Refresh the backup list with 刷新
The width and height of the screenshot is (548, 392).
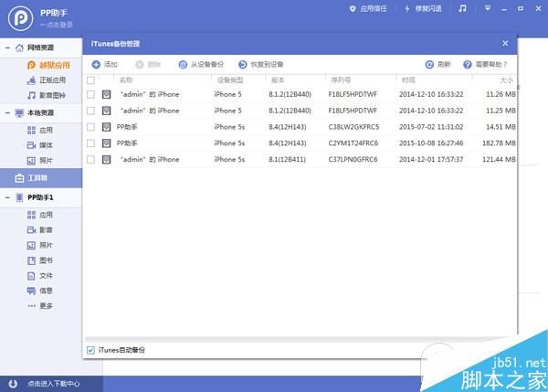click(x=437, y=64)
